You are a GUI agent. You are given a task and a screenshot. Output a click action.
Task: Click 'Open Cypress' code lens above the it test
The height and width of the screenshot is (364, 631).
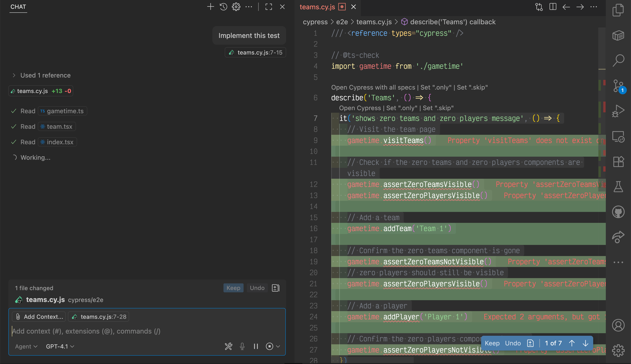360,108
